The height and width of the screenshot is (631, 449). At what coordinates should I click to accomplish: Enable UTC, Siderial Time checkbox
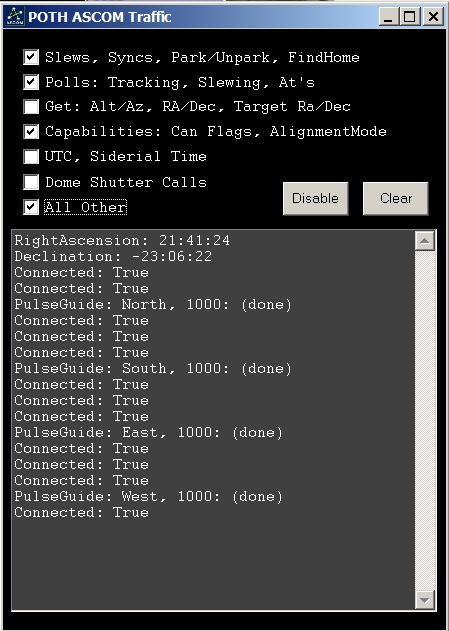[31, 157]
